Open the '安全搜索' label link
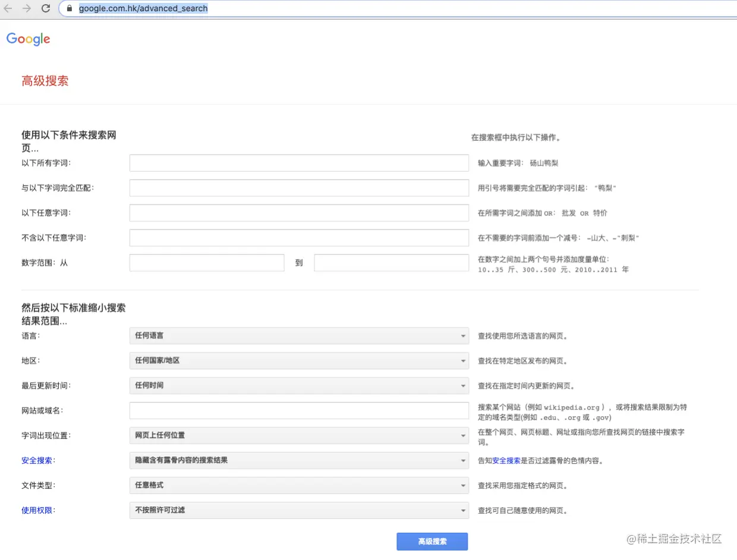 click(x=38, y=460)
